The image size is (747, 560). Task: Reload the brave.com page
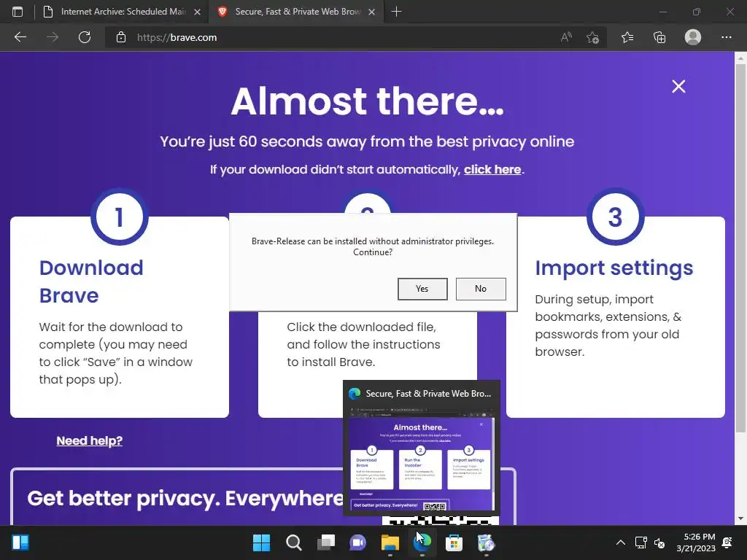click(x=85, y=37)
